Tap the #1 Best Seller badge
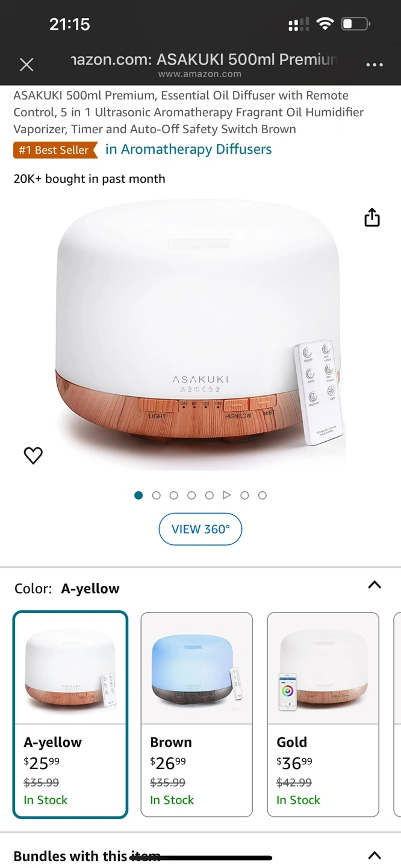Viewport: 401px width, 868px height. (55, 150)
